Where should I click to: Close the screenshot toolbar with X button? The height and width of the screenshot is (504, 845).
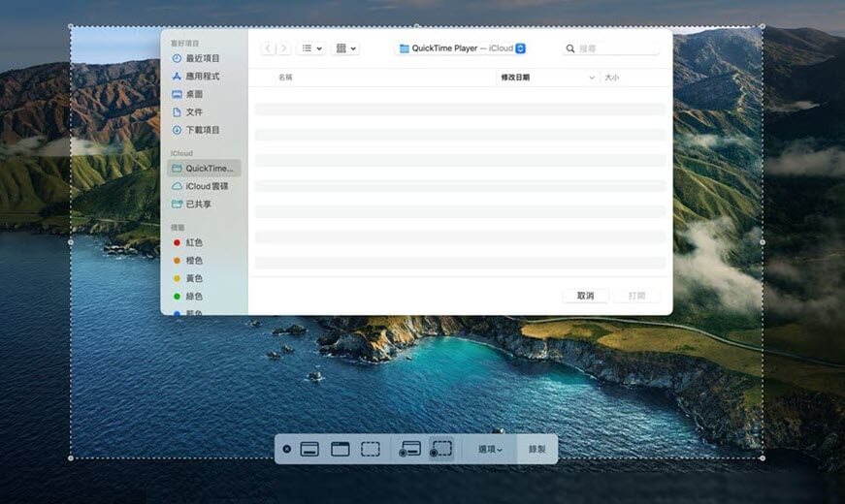coord(287,449)
